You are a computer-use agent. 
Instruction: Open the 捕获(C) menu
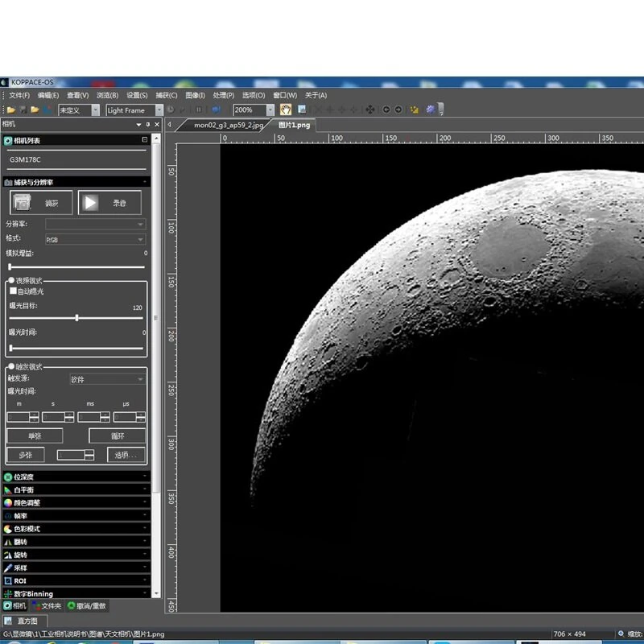[167, 95]
